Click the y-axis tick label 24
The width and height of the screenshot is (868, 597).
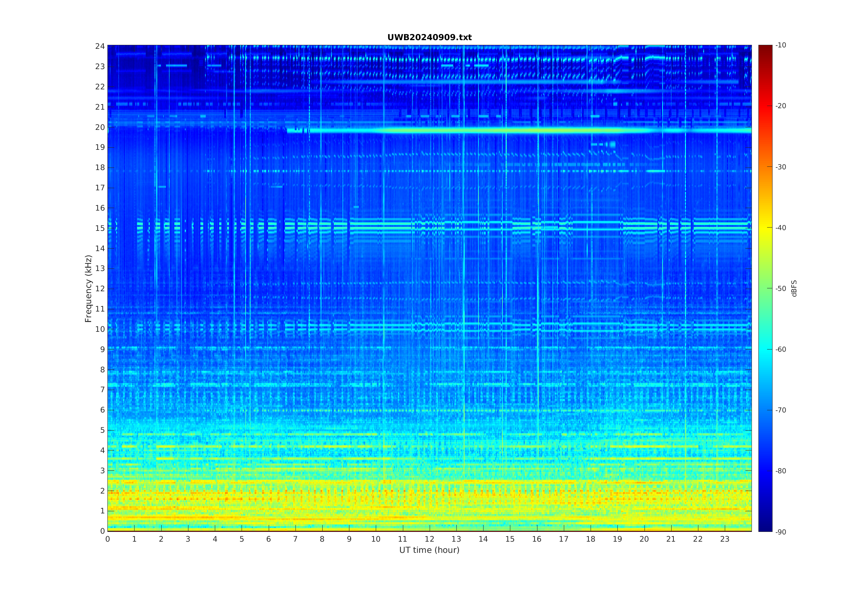tap(100, 46)
